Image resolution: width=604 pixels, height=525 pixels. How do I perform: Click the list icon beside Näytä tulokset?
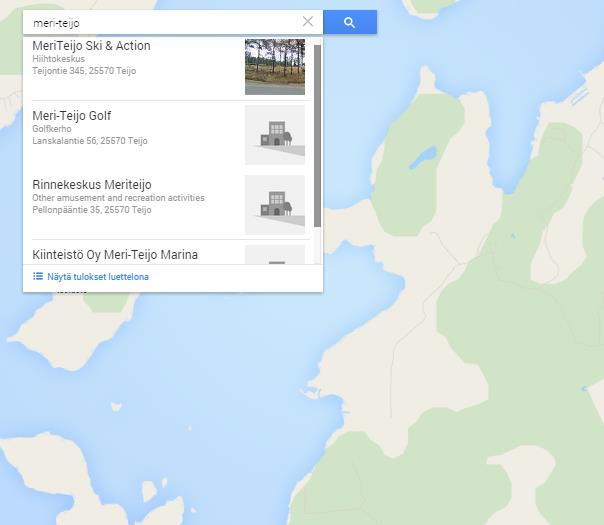[38, 276]
